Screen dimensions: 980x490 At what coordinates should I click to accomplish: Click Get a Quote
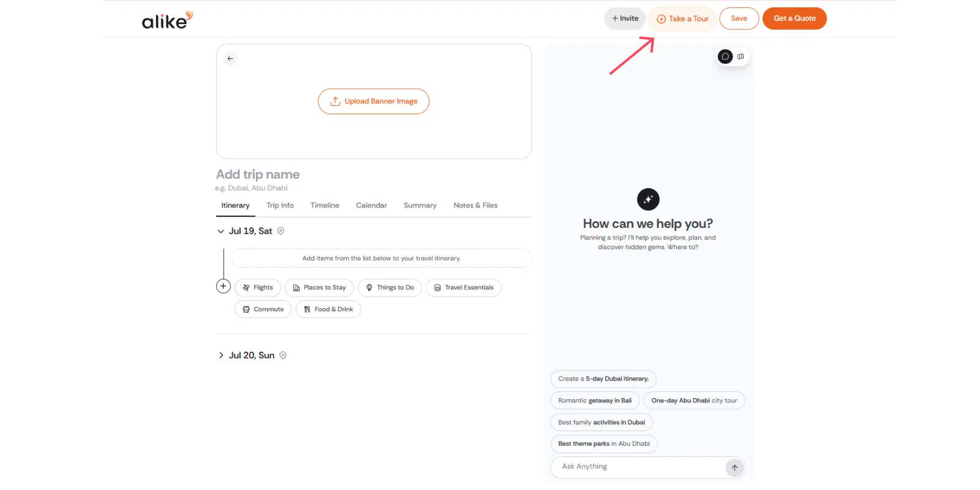coord(794,18)
